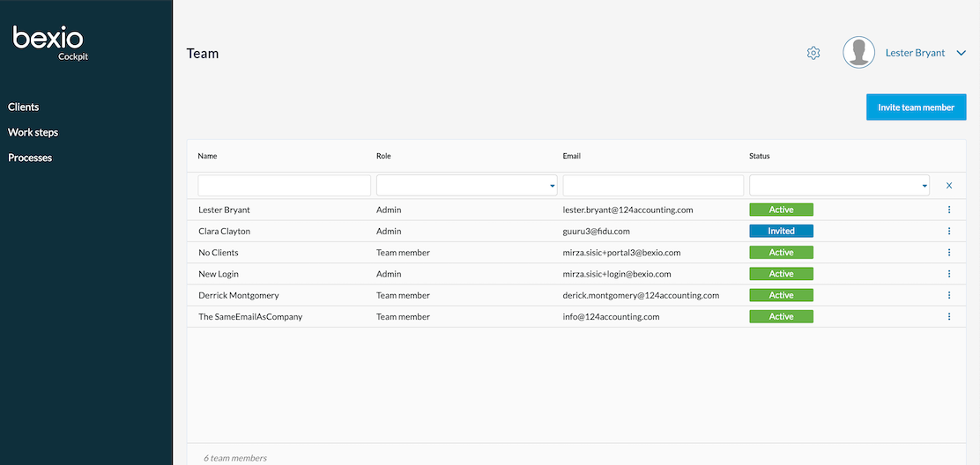The width and height of the screenshot is (980, 465).
Task: Click the user avatar picture
Action: (x=858, y=53)
